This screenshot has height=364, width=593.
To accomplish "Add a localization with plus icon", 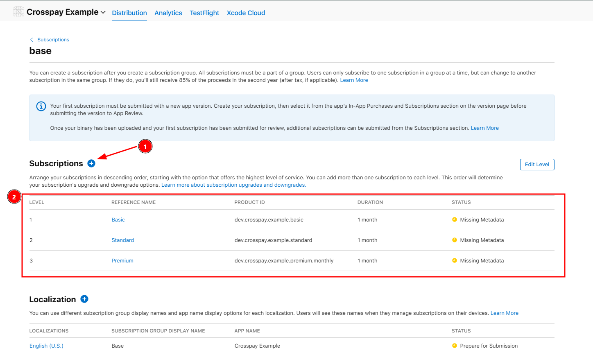I will coord(84,299).
